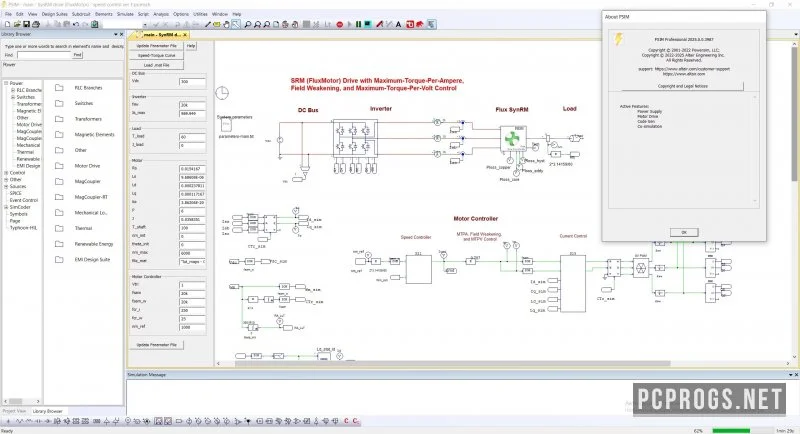
Task: Expand the Control tree node
Action: (6, 173)
